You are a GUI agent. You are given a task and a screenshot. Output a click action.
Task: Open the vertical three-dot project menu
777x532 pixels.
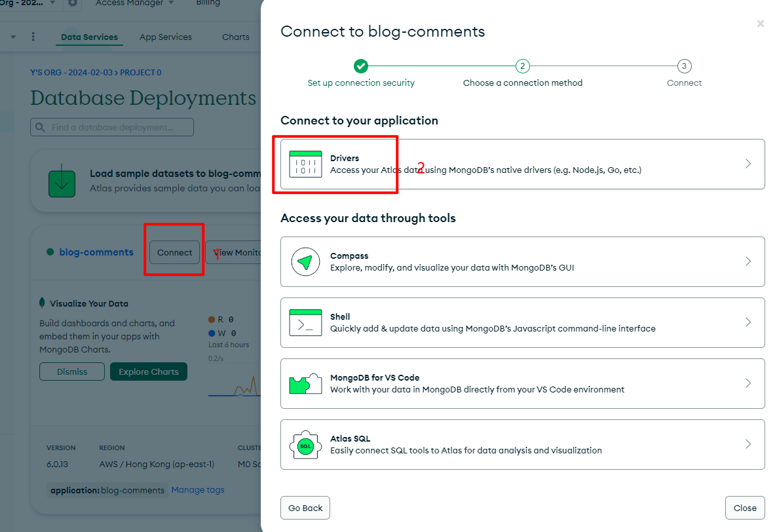point(33,37)
